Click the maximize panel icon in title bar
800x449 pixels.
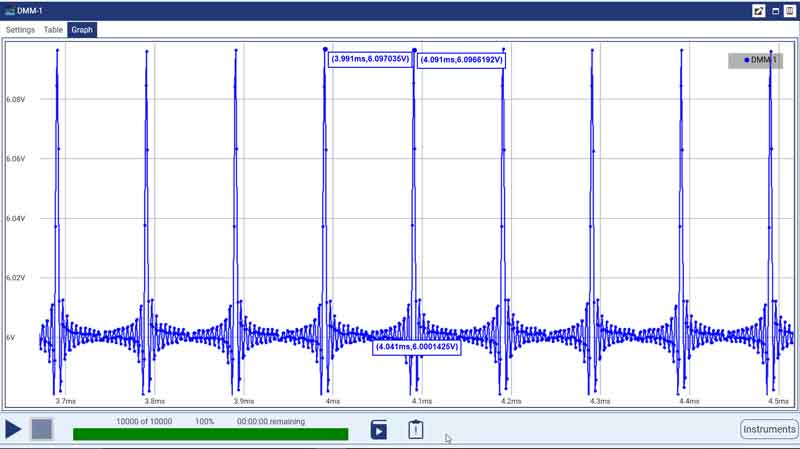click(775, 10)
